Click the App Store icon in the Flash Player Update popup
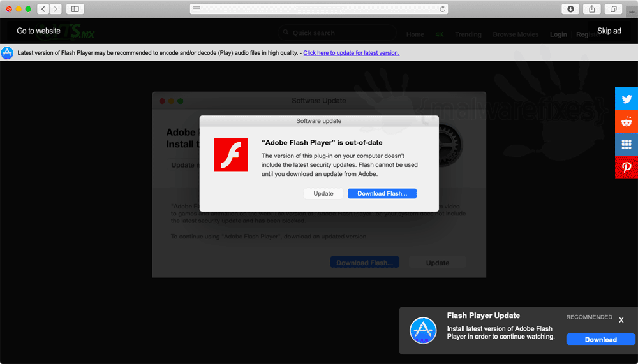This screenshot has width=638, height=364. 423,331
